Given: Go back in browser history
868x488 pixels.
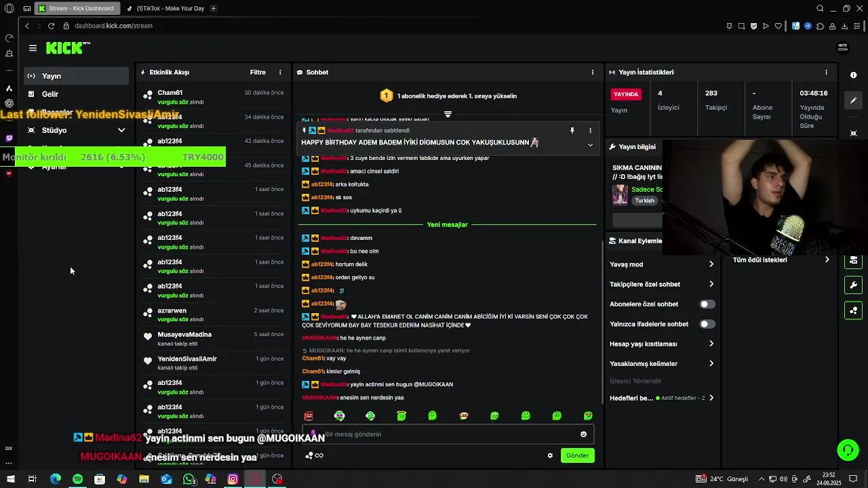Looking at the screenshot, I should [x=27, y=26].
